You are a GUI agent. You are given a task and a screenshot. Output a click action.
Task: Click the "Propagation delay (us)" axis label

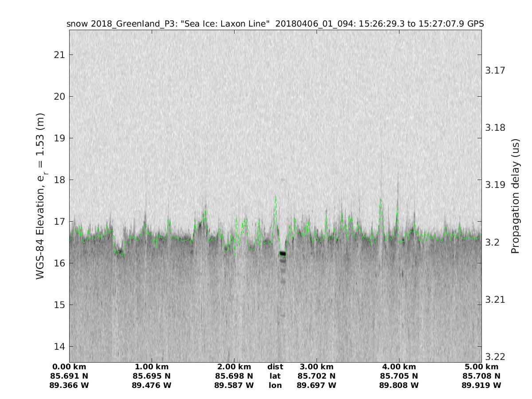(x=515, y=196)
